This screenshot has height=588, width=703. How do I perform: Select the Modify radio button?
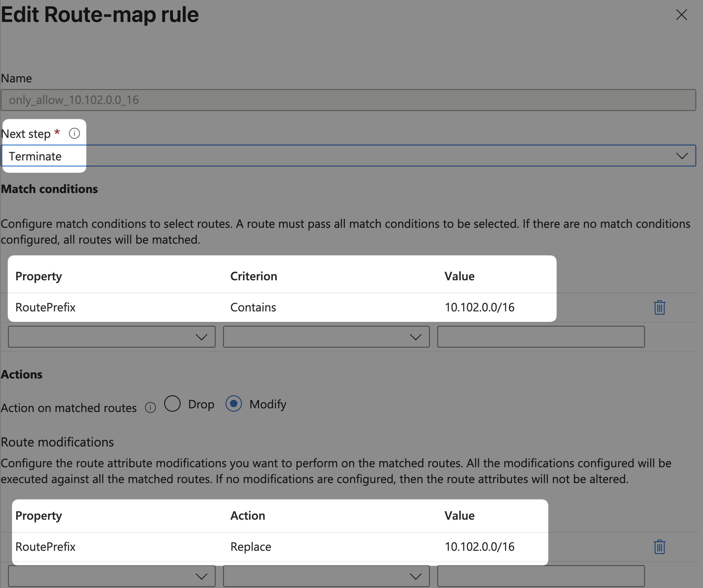(x=234, y=403)
